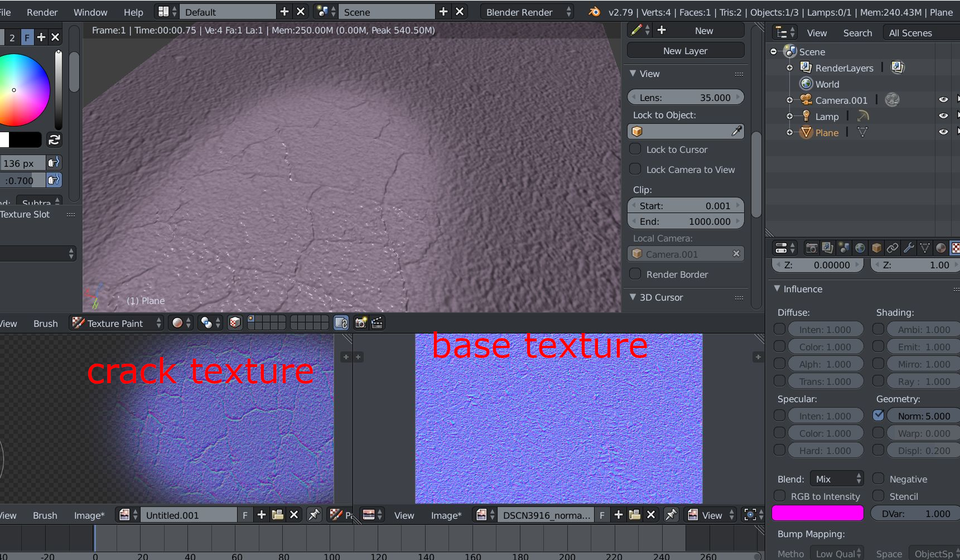This screenshot has height=560, width=960.
Task: Enable RGB to Intensity checkbox
Action: [780, 496]
